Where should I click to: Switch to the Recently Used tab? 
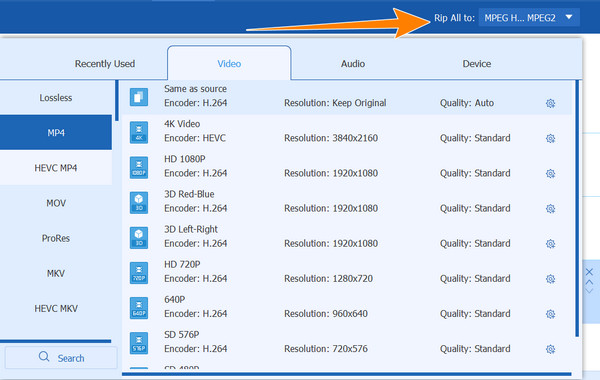tap(105, 64)
